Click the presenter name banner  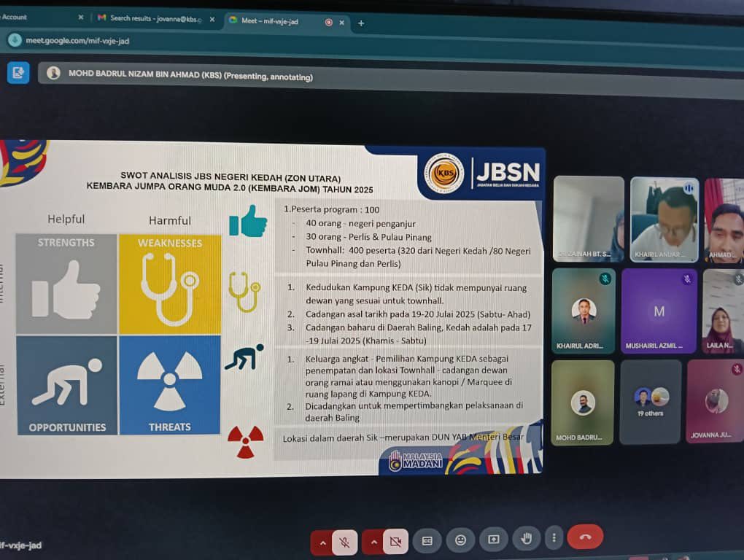pos(190,75)
